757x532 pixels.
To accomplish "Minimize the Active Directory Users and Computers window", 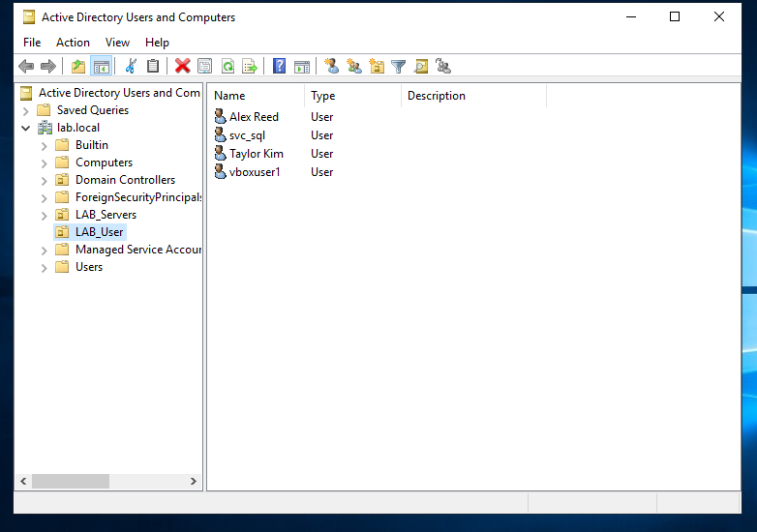I will [x=631, y=16].
